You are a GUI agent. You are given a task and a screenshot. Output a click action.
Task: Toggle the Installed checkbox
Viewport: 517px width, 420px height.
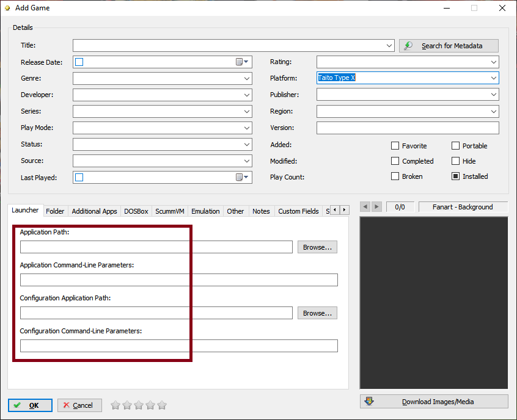pos(455,176)
